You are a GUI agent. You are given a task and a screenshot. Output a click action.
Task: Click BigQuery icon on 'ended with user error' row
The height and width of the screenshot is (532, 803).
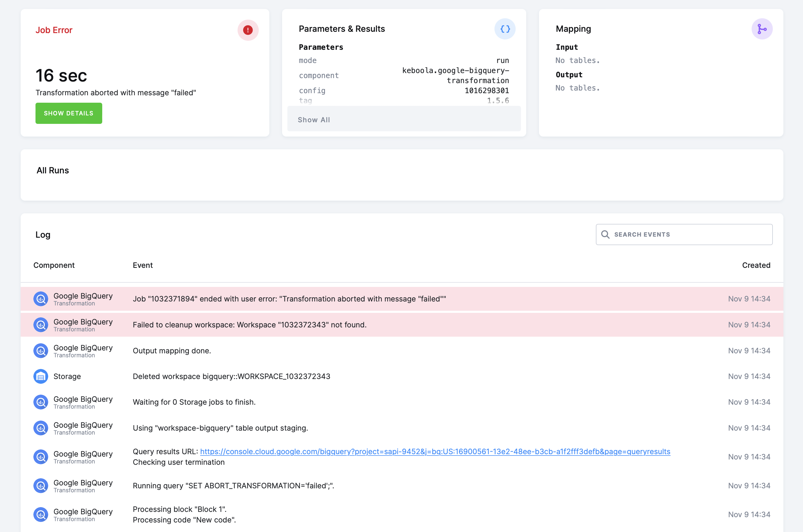point(41,299)
